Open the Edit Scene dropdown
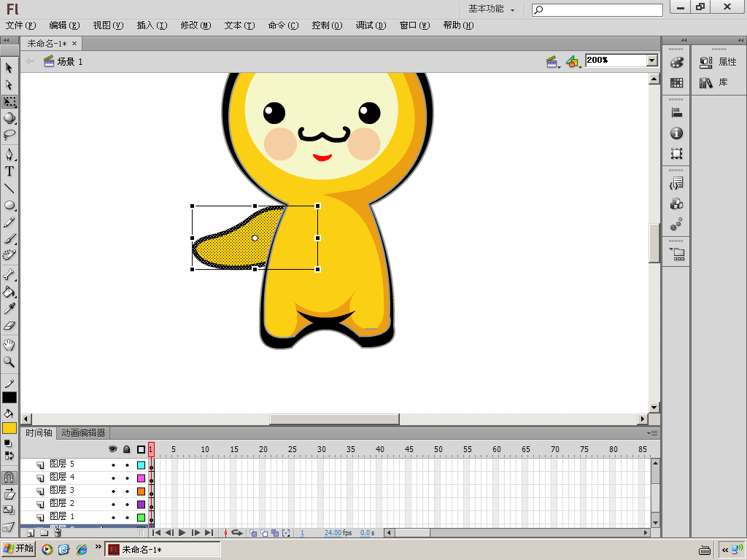This screenshot has height=560, width=747. tap(553, 62)
